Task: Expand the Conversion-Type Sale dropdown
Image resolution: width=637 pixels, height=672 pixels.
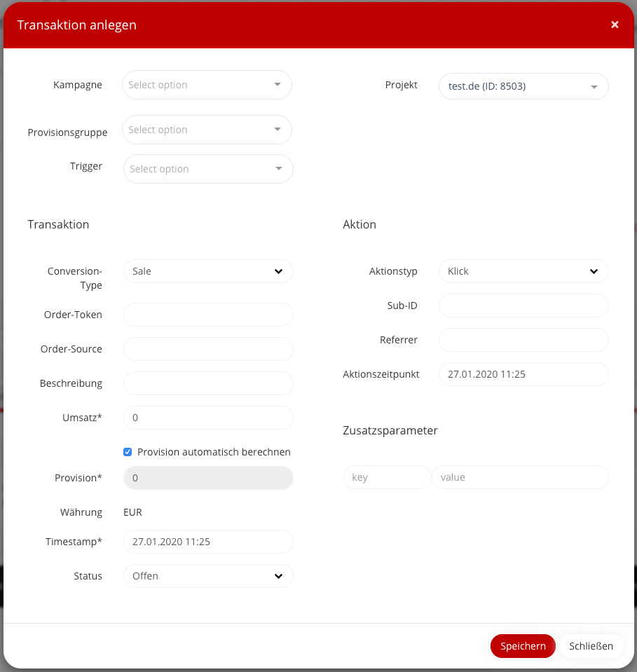Action: (208, 271)
